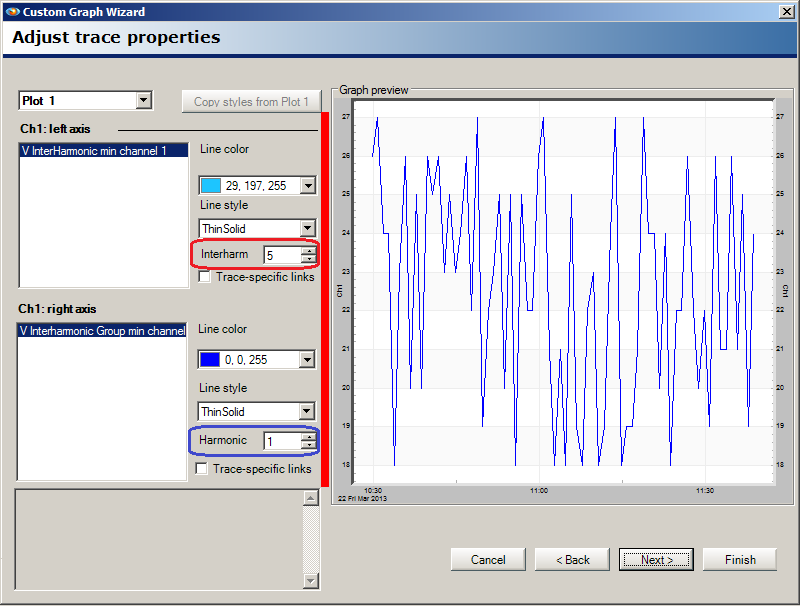Go back with the < Back button
The width and height of the screenshot is (800, 606).
(572, 560)
